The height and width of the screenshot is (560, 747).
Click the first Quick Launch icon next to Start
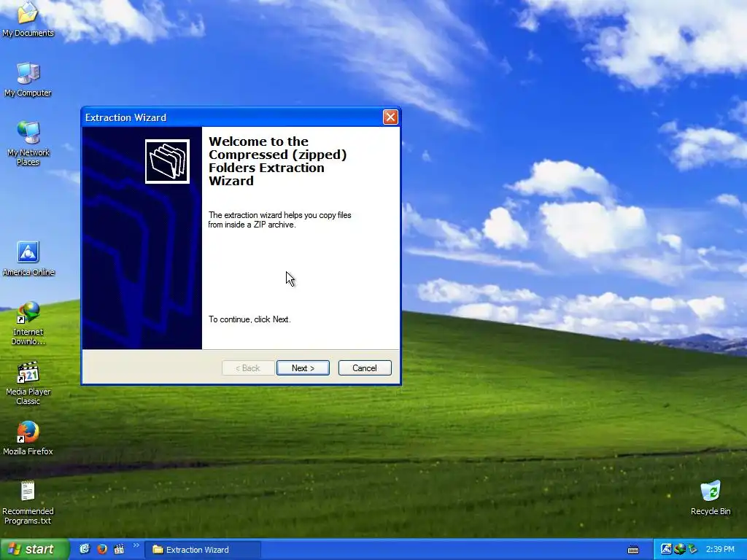pyautogui.click(x=85, y=549)
